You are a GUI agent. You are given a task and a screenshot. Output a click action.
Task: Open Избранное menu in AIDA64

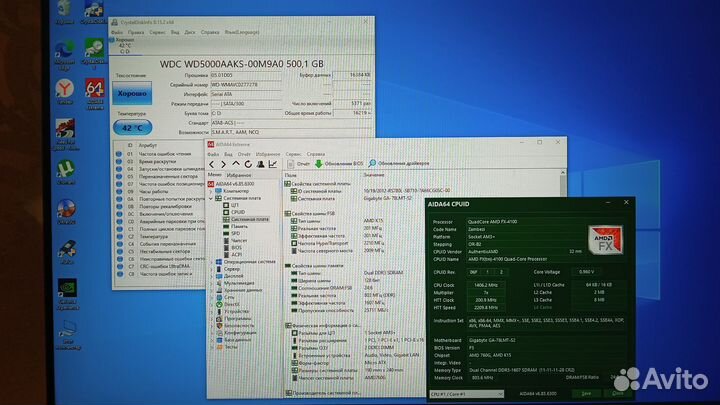[268, 154]
